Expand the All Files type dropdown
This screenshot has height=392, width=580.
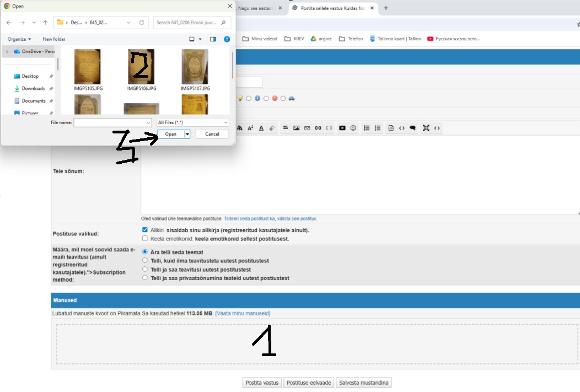click(x=192, y=122)
